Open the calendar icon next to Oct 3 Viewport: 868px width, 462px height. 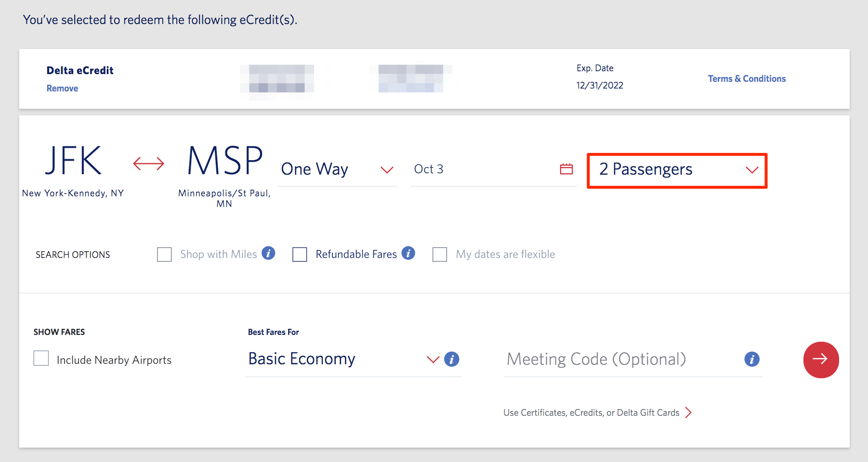pyautogui.click(x=566, y=169)
